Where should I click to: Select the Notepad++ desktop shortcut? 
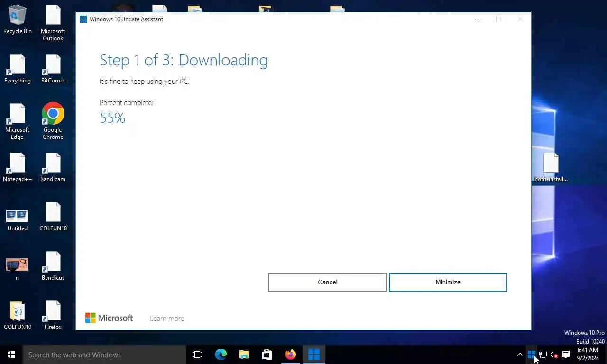tap(18, 168)
